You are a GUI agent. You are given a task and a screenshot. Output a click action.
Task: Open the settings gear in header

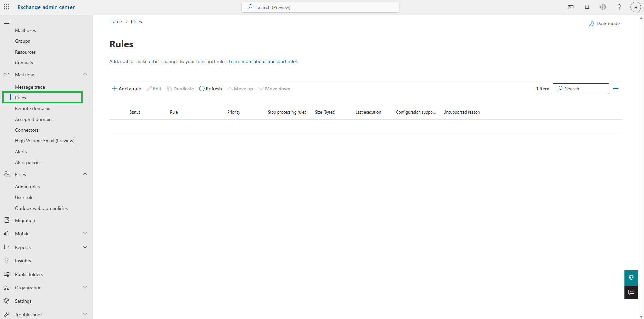pyautogui.click(x=603, y=7)
